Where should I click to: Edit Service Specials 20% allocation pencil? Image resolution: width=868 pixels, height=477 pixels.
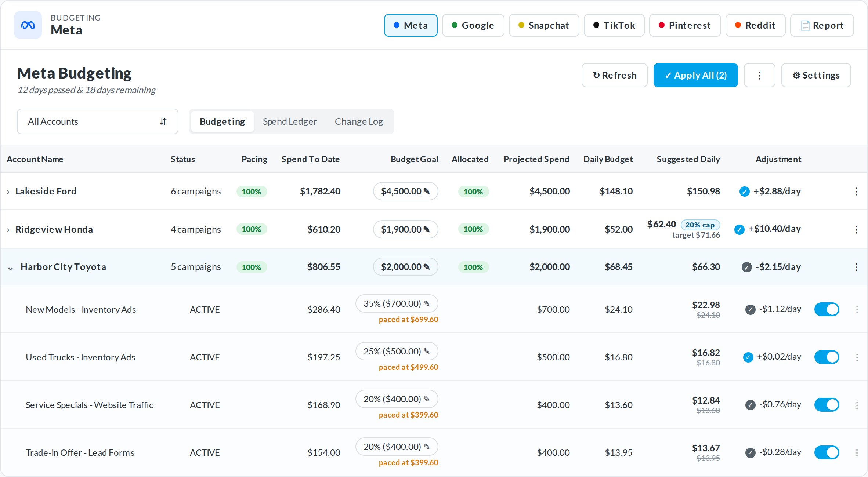click(427, 399)
